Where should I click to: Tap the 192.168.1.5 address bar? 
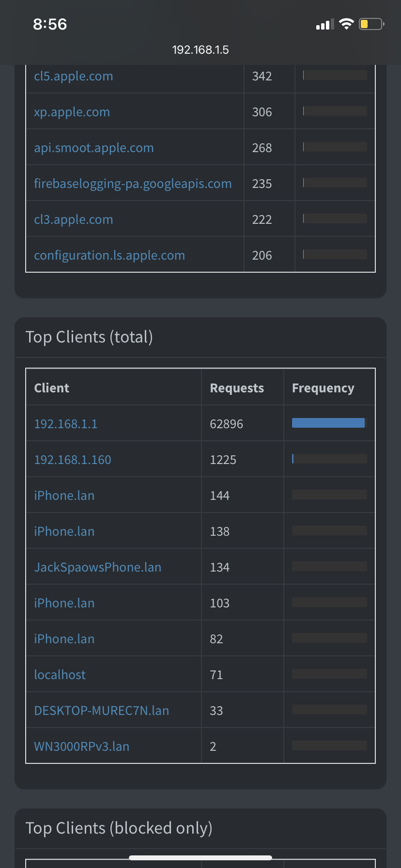(x=200, y=50)
